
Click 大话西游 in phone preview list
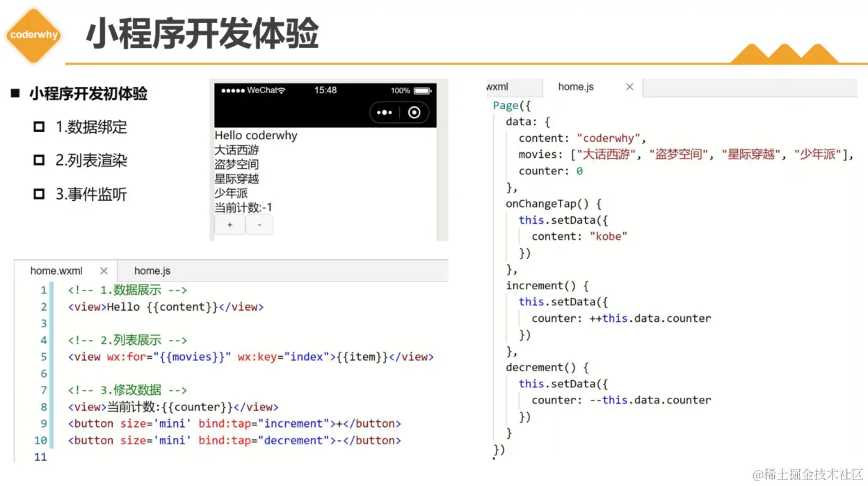[x=236, y=150]
